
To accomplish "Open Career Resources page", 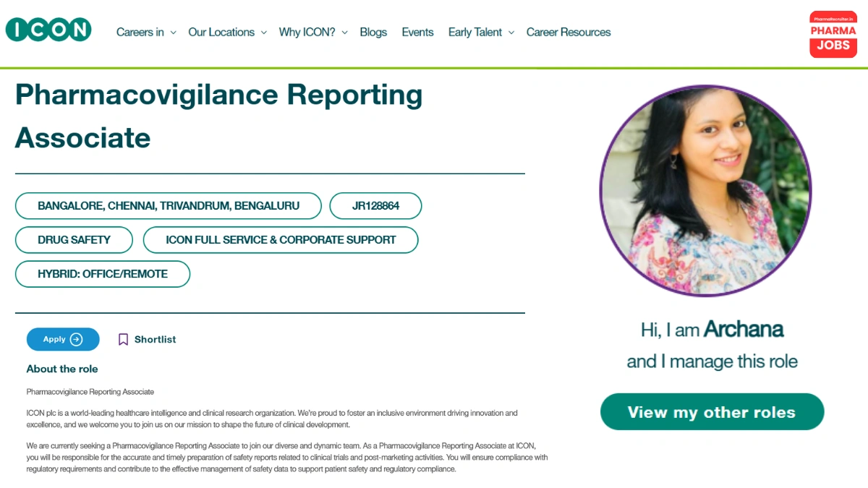I will click(569, 32).
